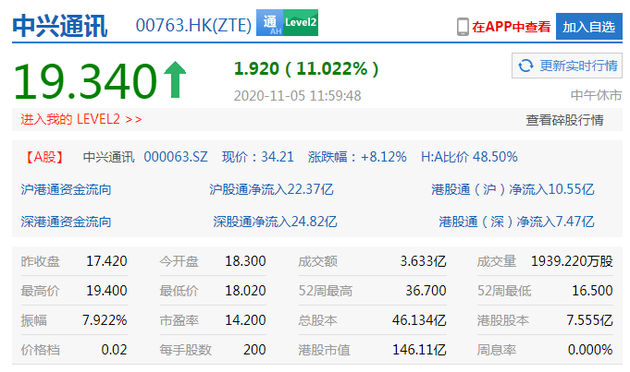Click 成交量 value 1939.220万股

pyautogui.click(x=572, y=261)
